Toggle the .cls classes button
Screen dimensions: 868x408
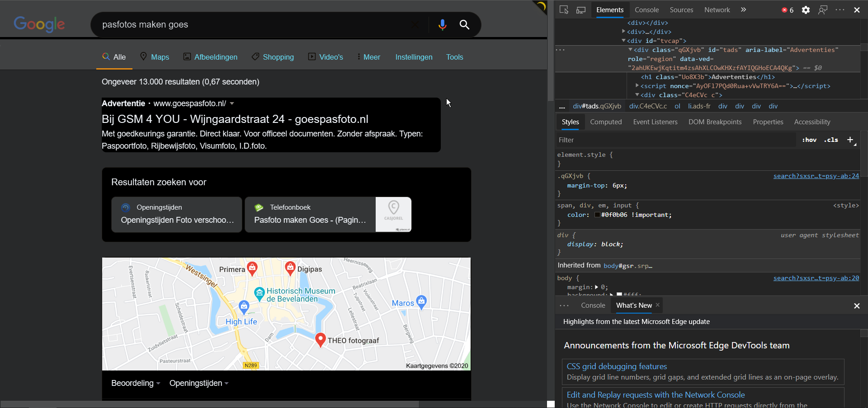[x=831, y=140]
